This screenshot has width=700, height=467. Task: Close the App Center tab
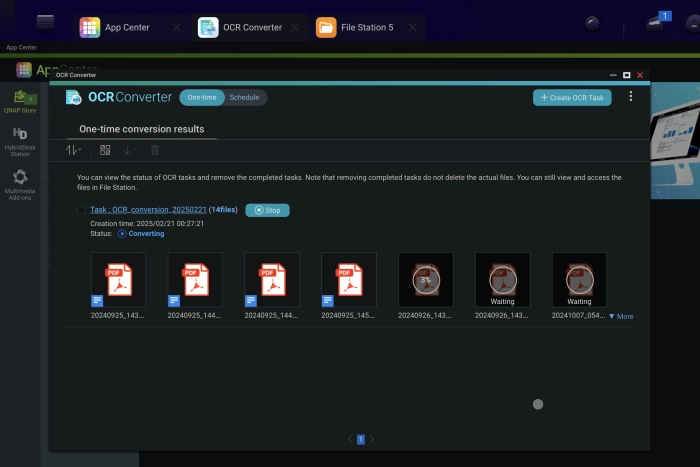click(x=176, y=28)
